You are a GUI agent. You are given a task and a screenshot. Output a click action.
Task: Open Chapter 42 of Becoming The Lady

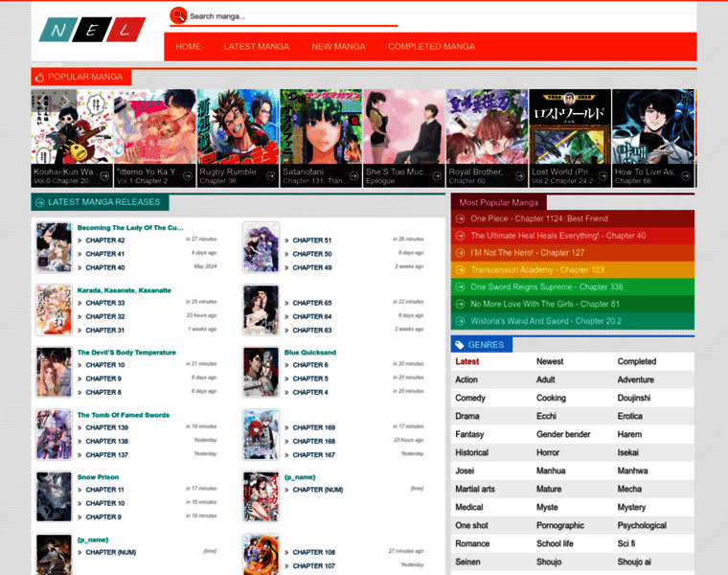[105, 241]
